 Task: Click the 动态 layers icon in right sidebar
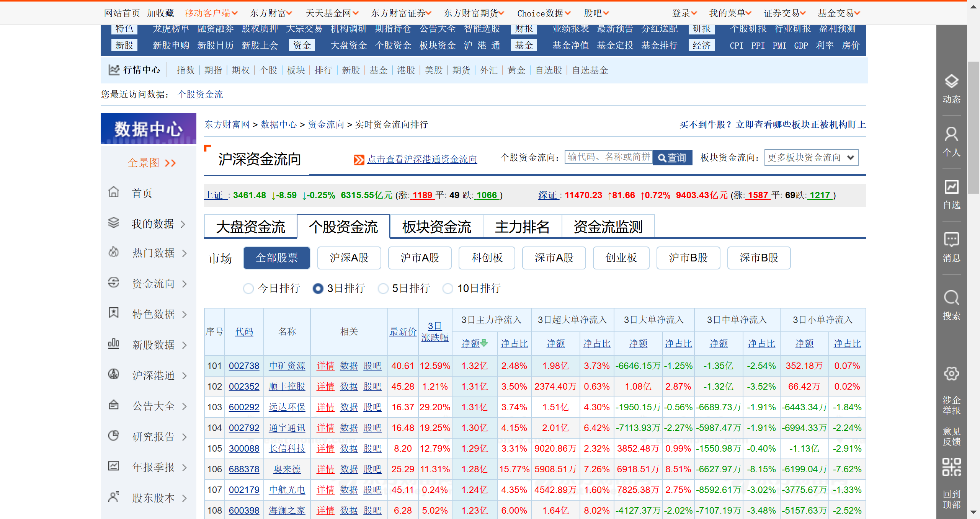click(x=951, y=82)
